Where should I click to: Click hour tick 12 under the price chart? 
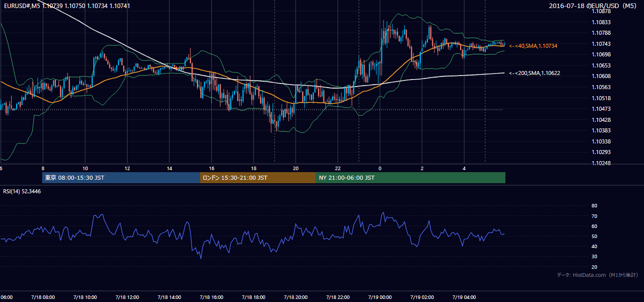point(127,168)
